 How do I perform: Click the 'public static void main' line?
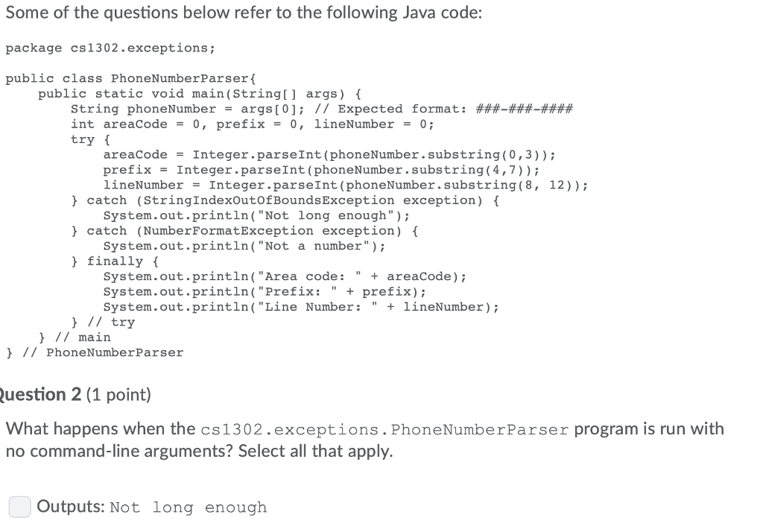200,93
